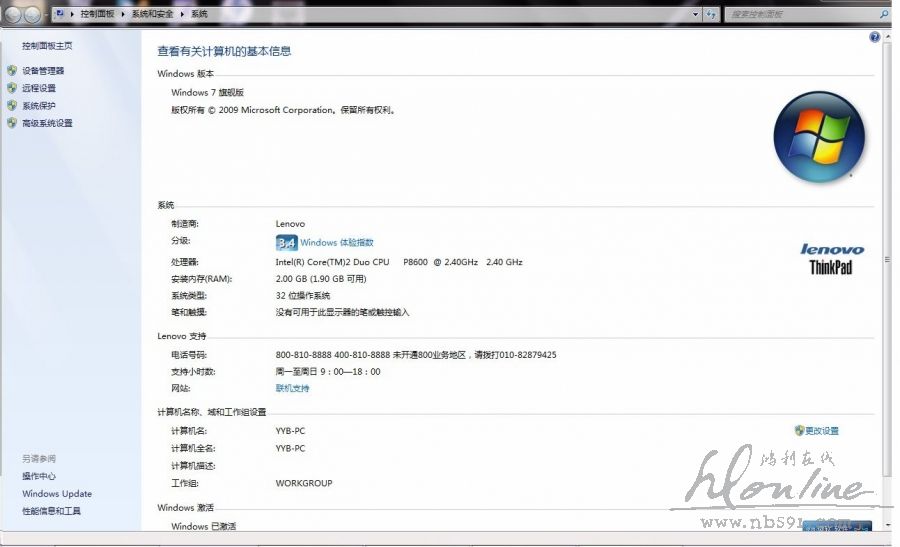The height and width of the screenshot is (547, 900).
Task: Expand the arrow after 控制面板 breadcrumb
Action: 123,14
